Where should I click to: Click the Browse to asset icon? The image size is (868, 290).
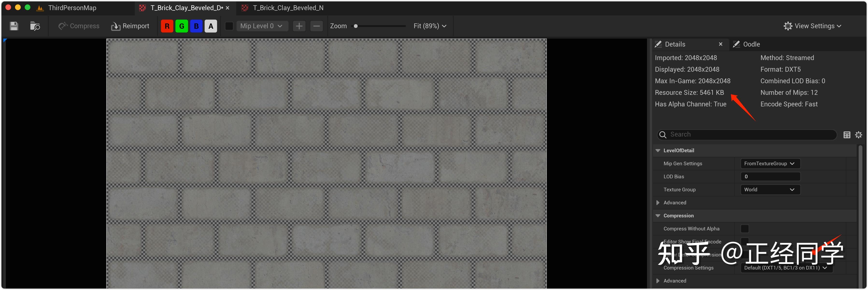(x=35, y=26)
